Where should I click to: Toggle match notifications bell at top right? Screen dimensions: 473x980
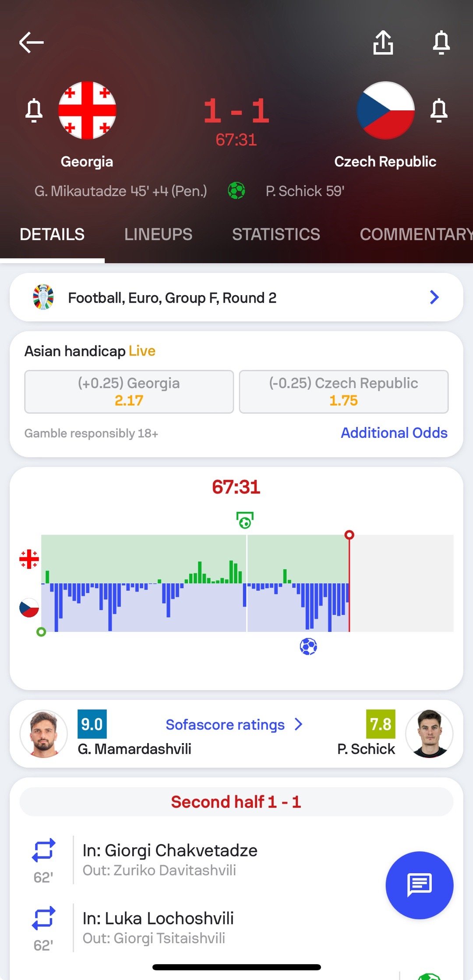(x=441, y=42)
